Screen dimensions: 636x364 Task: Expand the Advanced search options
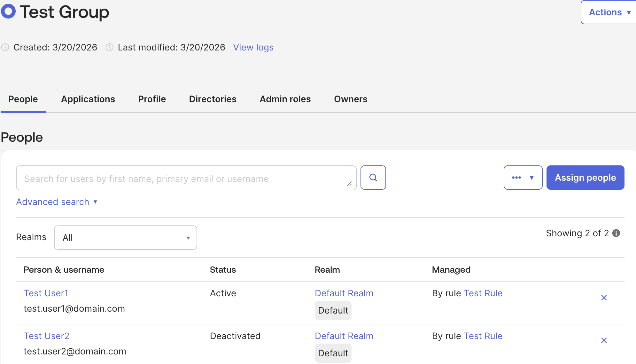click(57, 202)
